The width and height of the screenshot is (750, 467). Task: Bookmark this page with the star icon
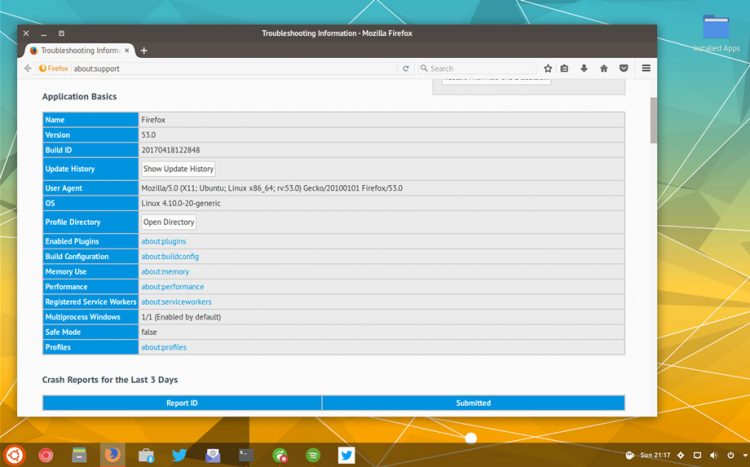pos(548,68)
